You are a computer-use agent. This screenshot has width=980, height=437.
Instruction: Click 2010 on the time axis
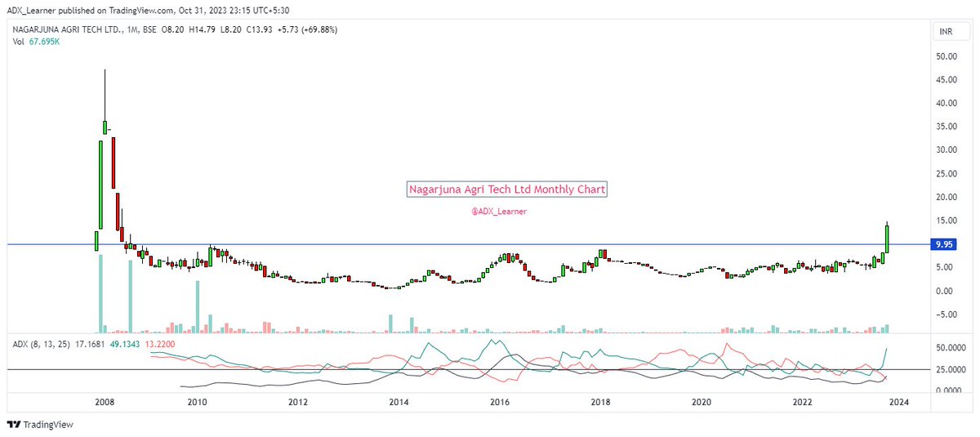pyautogui.click(x=196, y=402)
